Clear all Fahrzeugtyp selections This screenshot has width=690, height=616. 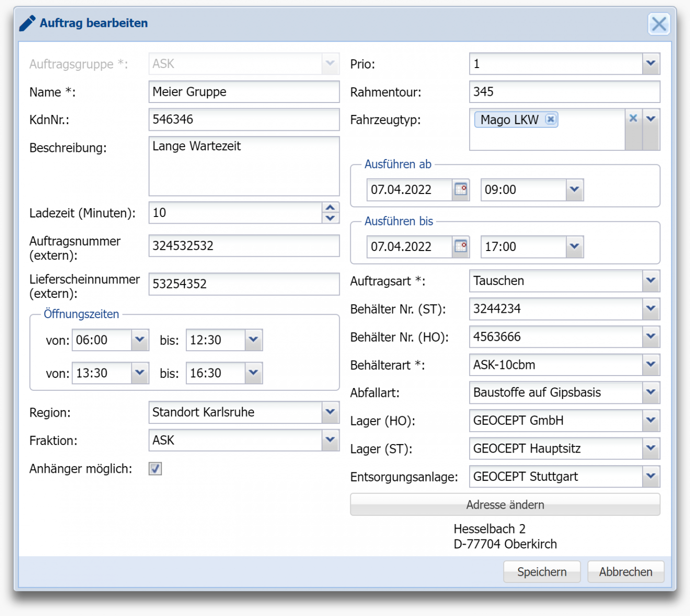(633, 118)
